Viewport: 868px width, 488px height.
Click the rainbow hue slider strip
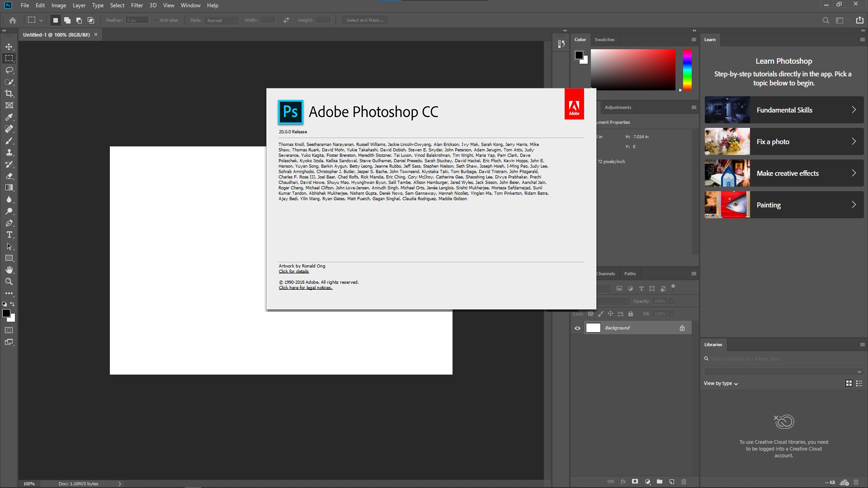[687, 70]
